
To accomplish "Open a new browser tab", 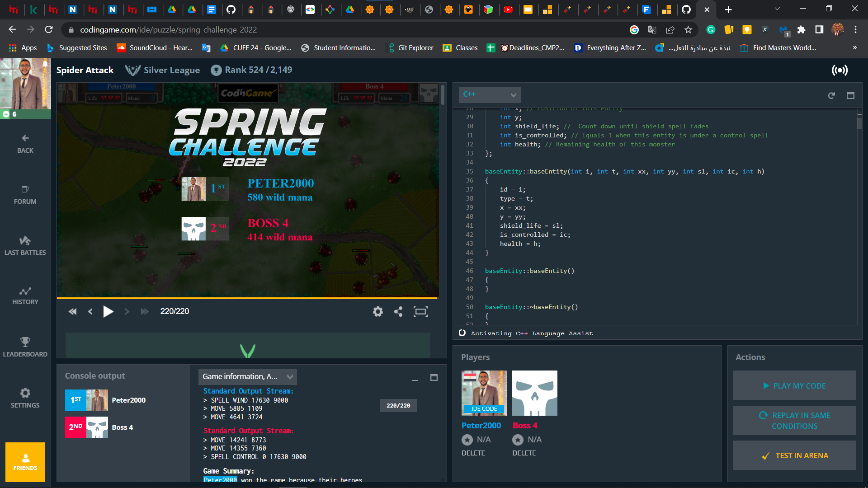I will 728,9.
